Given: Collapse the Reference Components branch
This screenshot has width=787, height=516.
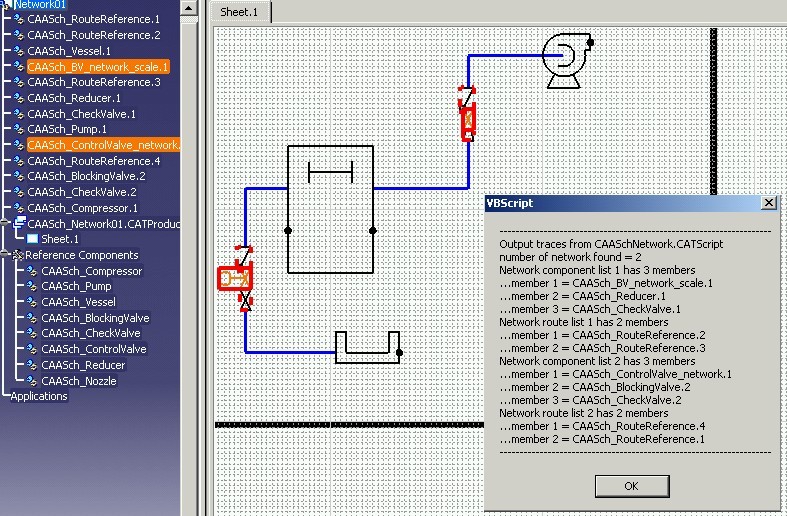Looking at the screenshot, I should tap(6, 255).
